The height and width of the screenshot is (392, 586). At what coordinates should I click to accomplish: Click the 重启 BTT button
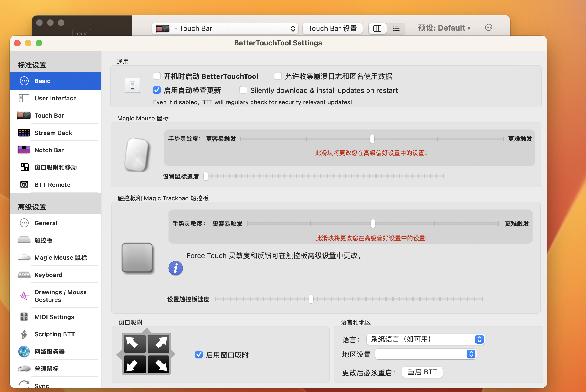point(422,372)
